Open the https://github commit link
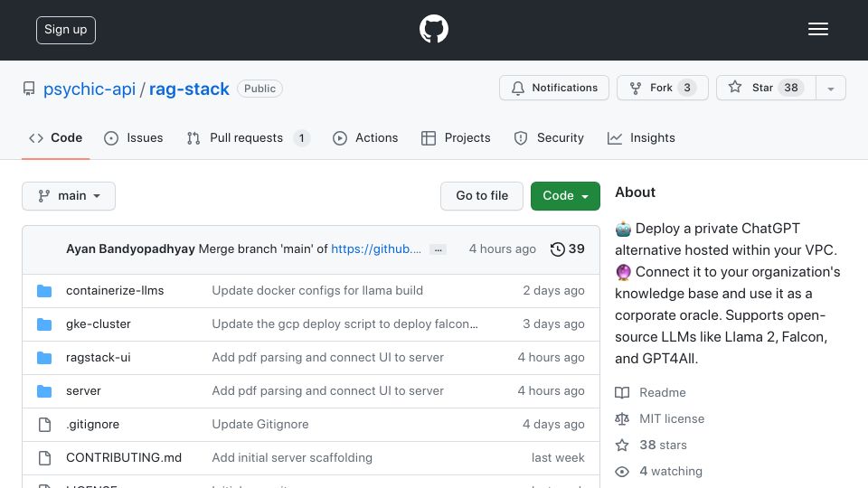This screenshot has height=488, width=868. pos(376,249)
